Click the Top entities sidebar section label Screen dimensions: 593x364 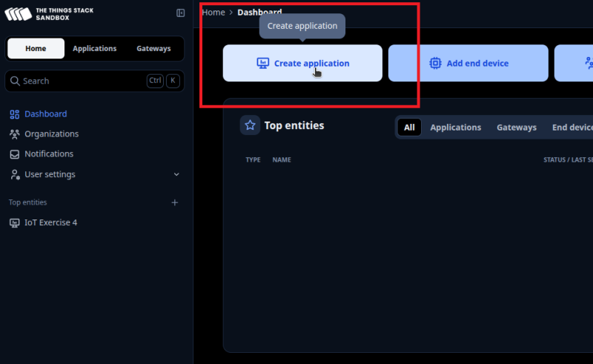(x=28, y=202)
